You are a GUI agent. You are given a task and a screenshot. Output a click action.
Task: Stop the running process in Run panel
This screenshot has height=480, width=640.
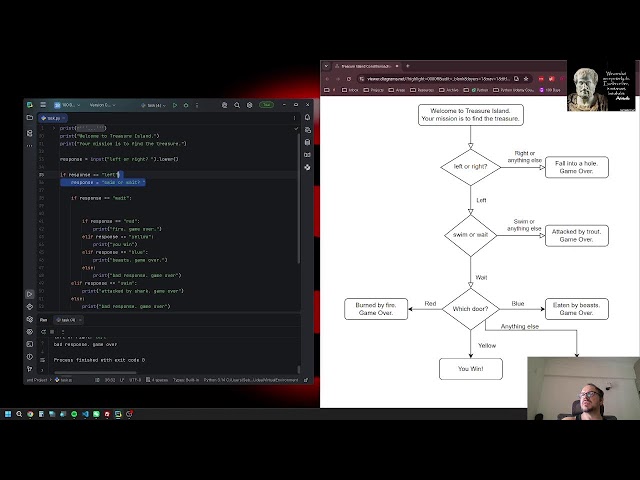click(52, 332)
